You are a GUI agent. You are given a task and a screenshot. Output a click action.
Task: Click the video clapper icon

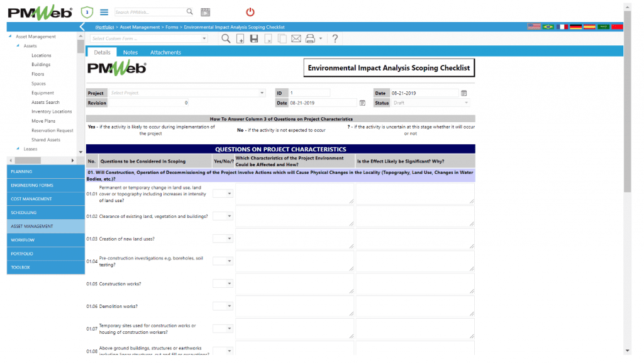coord(206,13)
